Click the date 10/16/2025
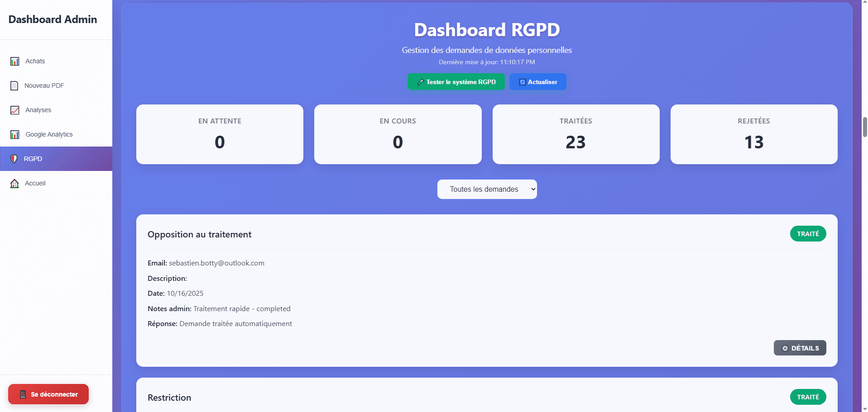 click(x=185, y=293)
